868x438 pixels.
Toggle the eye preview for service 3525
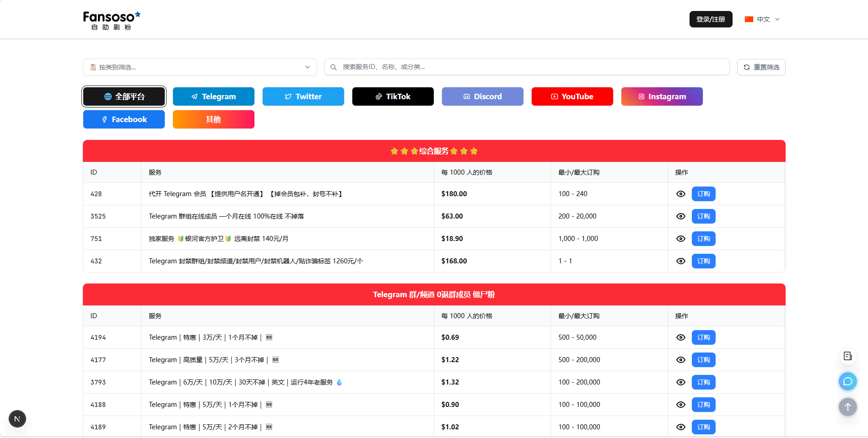[680, 216]
